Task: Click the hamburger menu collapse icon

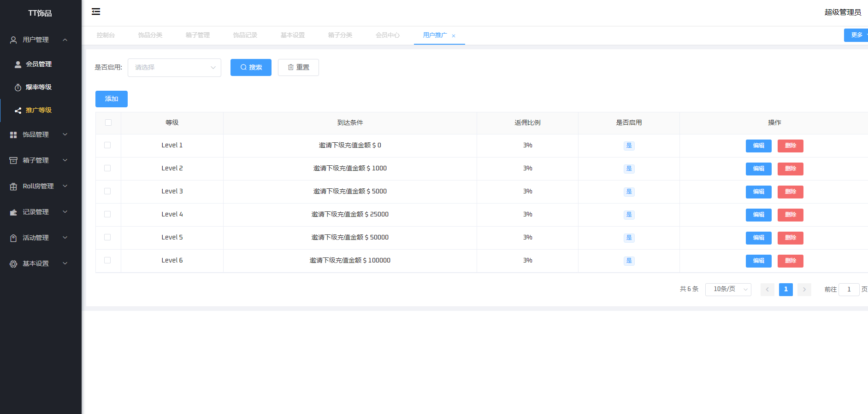Action: click(96, 12)
